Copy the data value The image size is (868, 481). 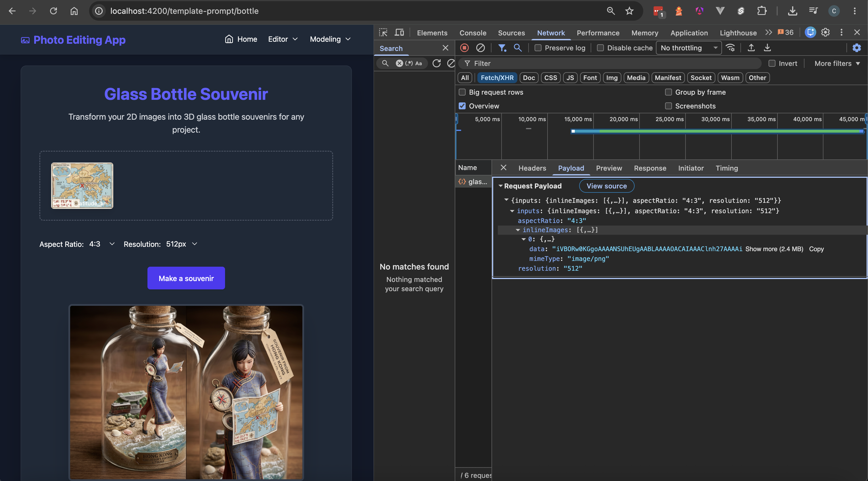(x=816, y=249)
